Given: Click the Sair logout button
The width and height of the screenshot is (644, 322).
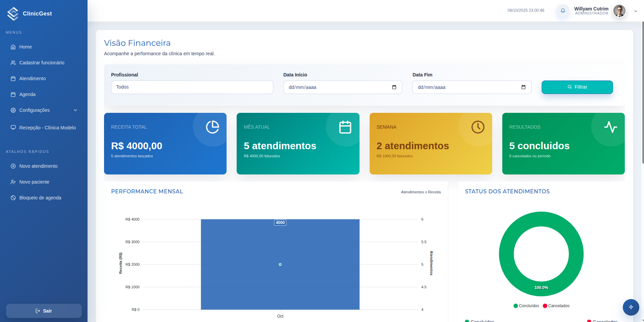Looking at the screenshot, I should [44, 311].
